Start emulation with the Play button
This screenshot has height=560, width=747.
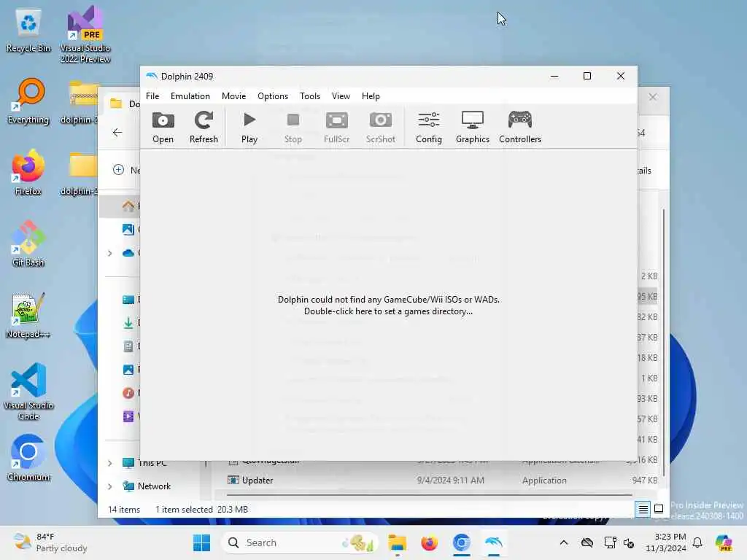pos(249,127)
